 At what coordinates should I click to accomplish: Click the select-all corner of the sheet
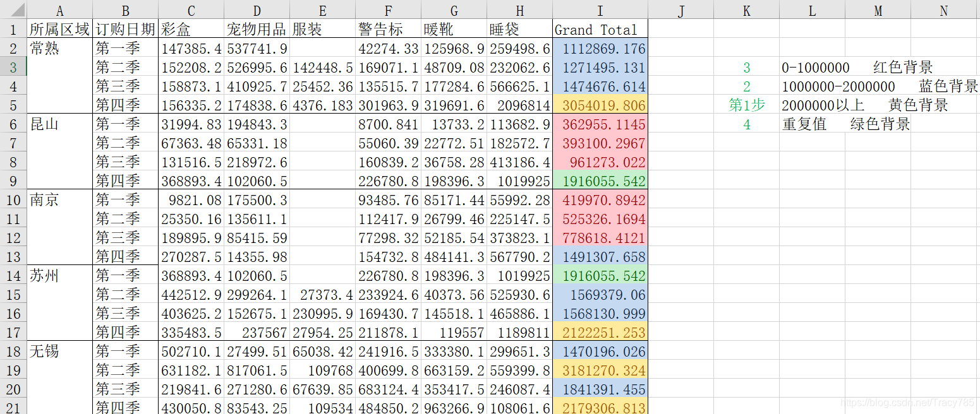pyautogui.click(x=13, y=10)
